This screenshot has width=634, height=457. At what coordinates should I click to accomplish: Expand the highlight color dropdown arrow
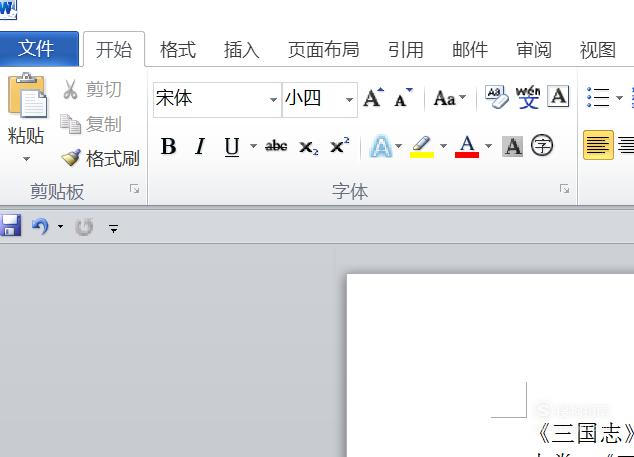tap(443, 146)
